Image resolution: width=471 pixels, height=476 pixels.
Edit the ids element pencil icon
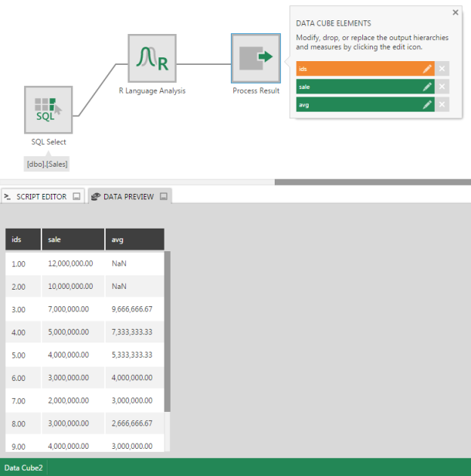click(x=427, y=69)
